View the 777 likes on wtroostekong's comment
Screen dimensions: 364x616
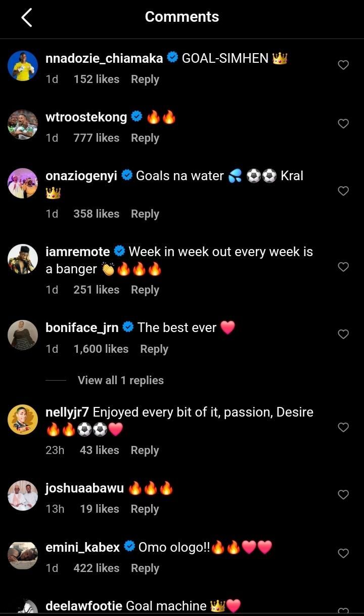[96, 138]
